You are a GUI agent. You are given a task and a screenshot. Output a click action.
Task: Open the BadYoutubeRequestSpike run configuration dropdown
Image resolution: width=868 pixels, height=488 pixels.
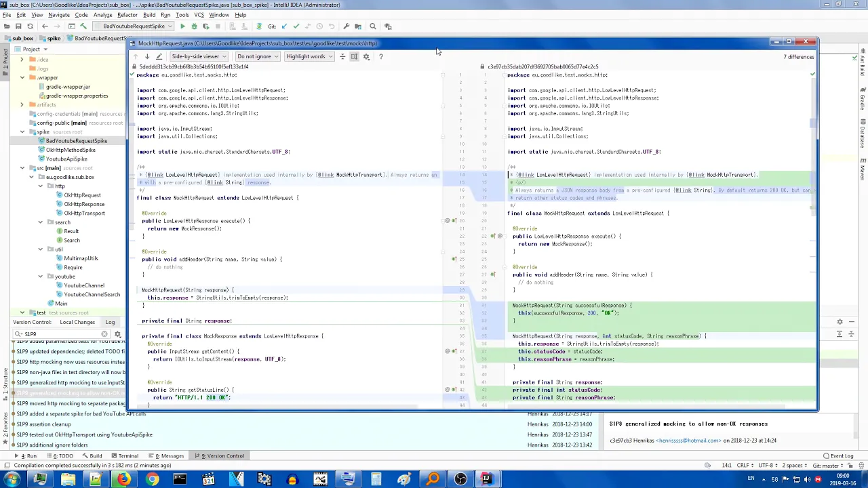134,26
